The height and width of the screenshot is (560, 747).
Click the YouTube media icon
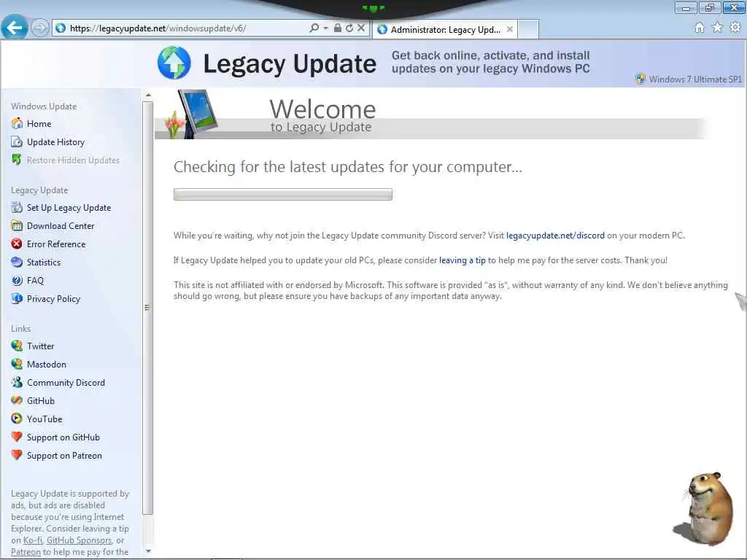(x=17, y=419)
